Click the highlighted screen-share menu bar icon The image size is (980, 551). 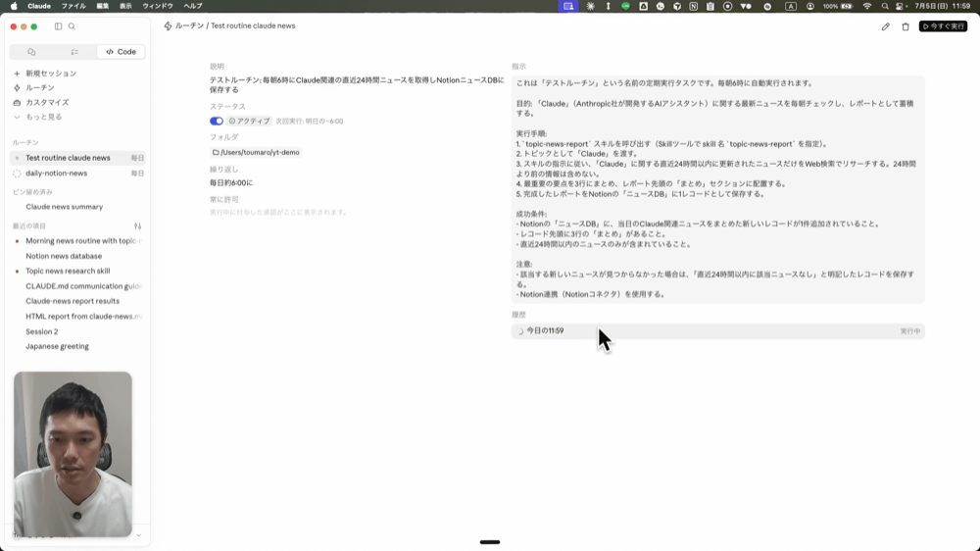click(568, 6)
